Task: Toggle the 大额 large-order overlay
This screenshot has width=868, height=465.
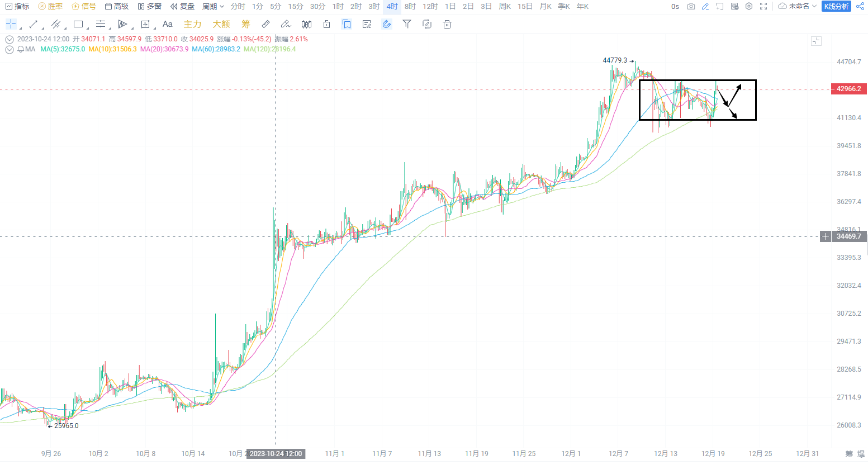Action: [x=221, y=24]
